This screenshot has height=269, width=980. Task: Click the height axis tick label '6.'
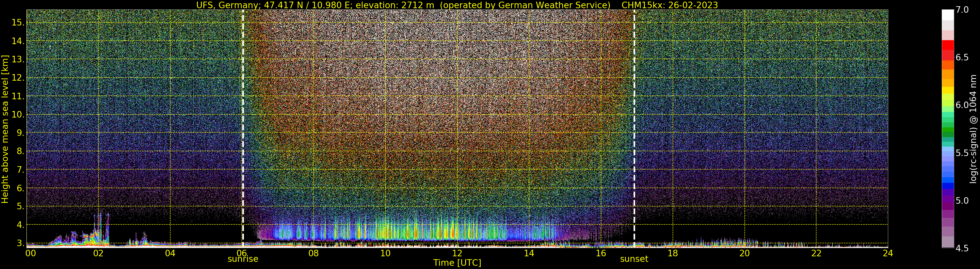click(20, 188)
